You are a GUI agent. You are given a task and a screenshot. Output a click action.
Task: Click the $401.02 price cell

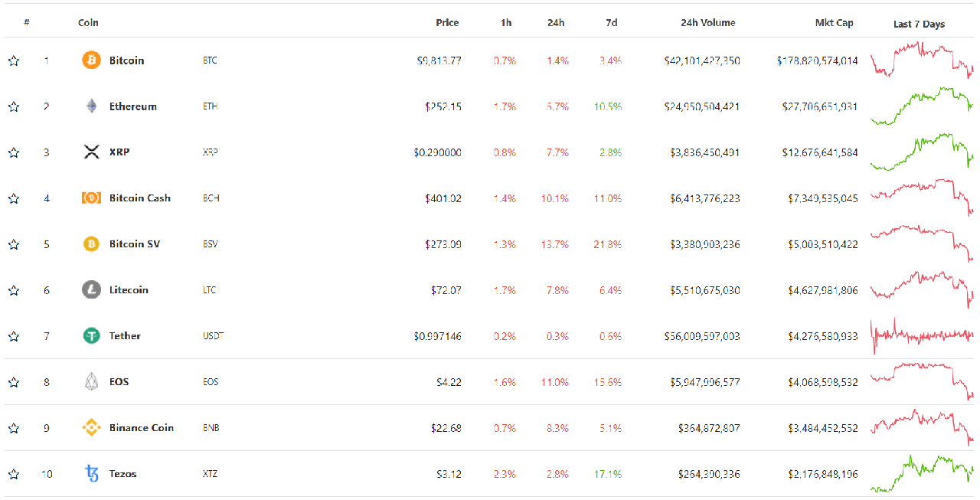(x=443, y=198)
